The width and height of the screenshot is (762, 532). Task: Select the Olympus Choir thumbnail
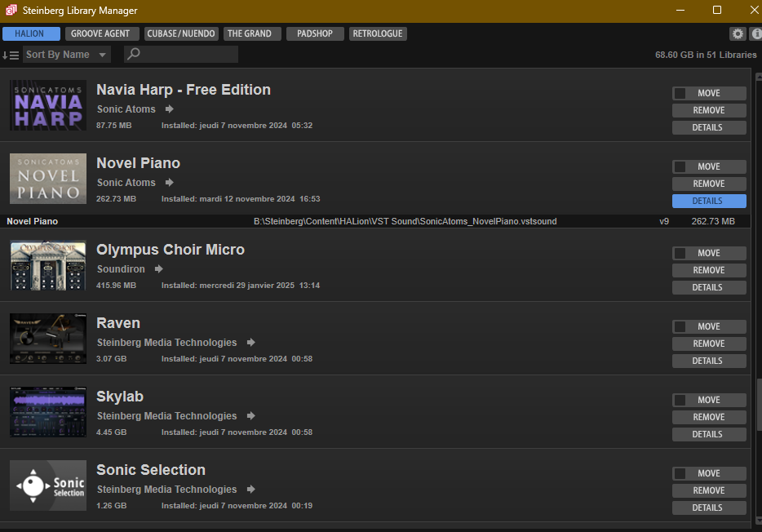click(48, 265)
